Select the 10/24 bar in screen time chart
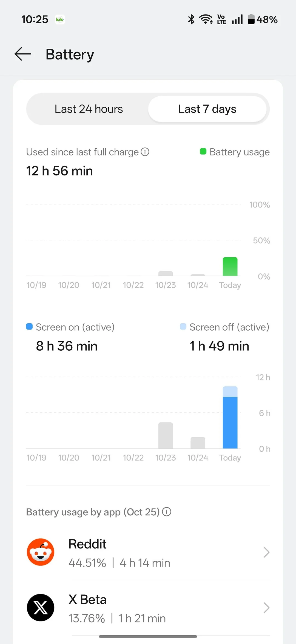This screenshot has height=644, width=296. click(x=198, y=442)
